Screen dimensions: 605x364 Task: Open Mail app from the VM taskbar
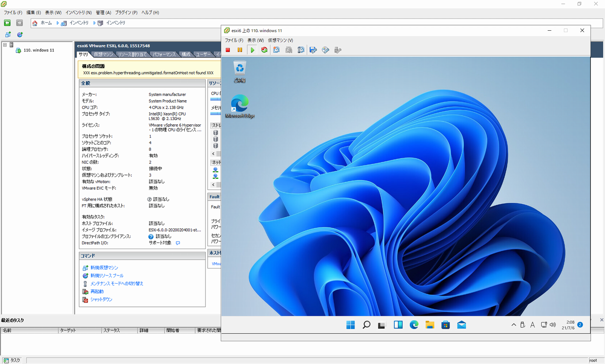click(461, 325)
